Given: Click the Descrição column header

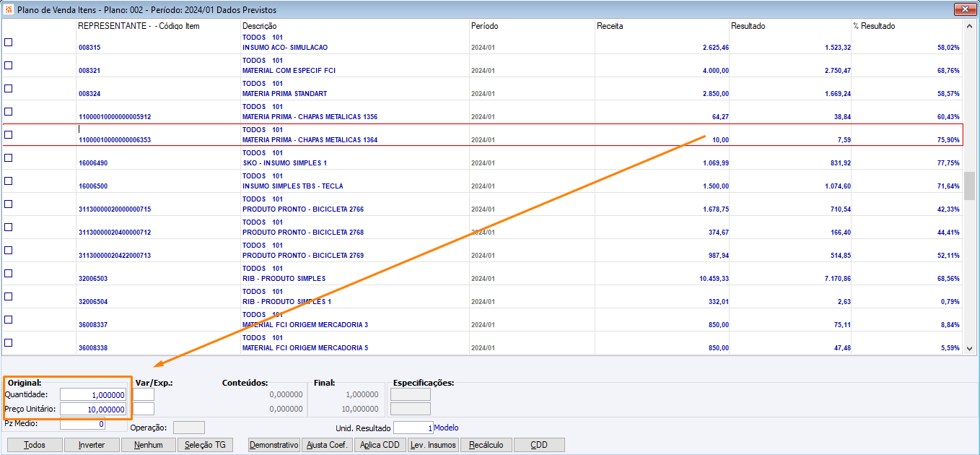Looking at the screenshot, I should pyautogui.click(x=260, y=26).
